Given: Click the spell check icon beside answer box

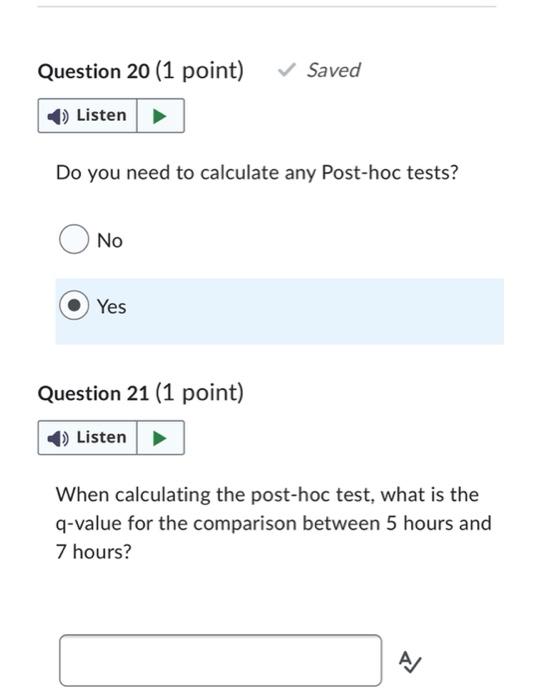Looking at the screenshot, I should 410,662.
